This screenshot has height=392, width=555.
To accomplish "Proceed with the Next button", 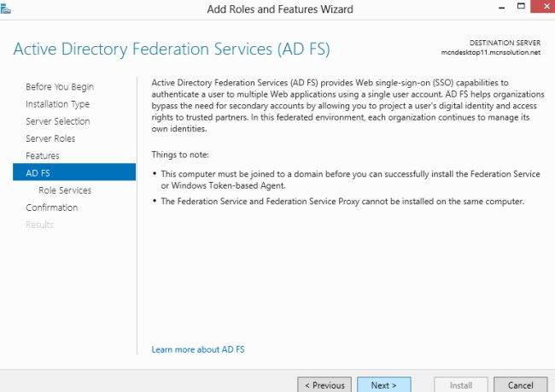I will click(x=383, y=385).
